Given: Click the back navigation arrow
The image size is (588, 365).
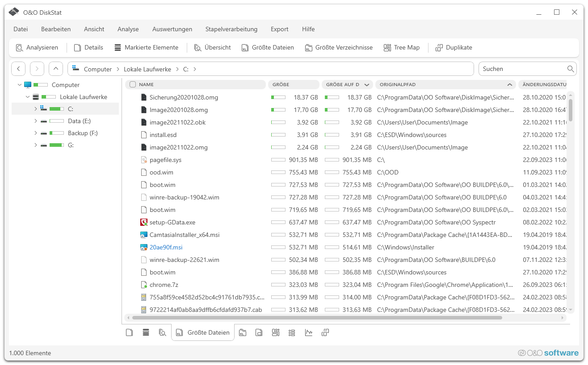Looking at the screenshot, I should click(x=18, y=69).
